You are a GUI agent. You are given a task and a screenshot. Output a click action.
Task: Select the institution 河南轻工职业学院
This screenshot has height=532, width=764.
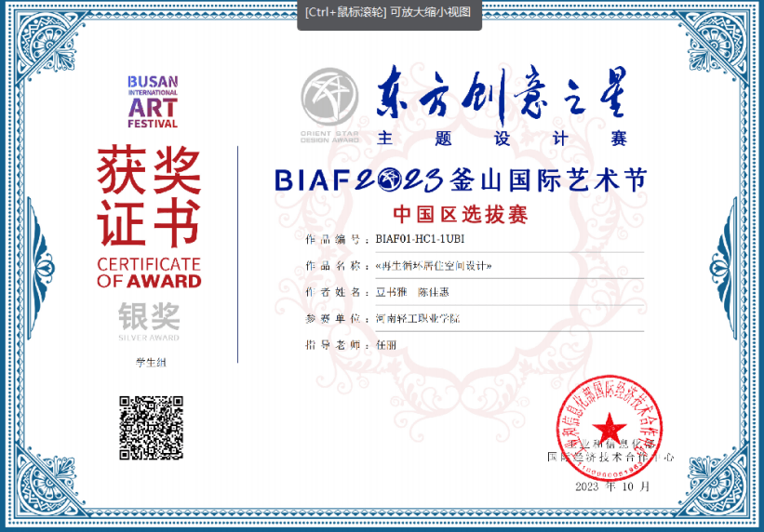[x=418, y=319]
